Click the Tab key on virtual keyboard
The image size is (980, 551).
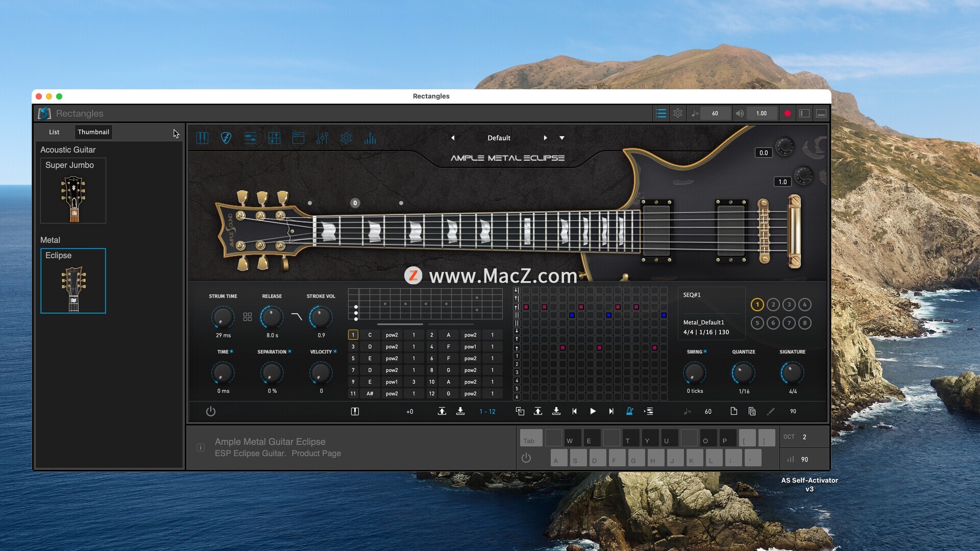coord(531,438)
